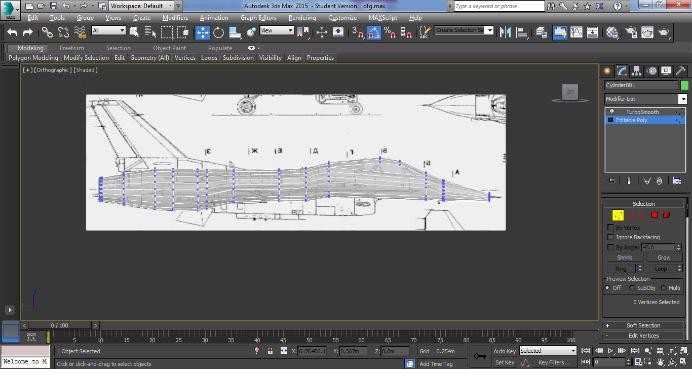This screenshot has width=692, height=382.
Task: Click the green object color swatch
Action: pos(684,85)
